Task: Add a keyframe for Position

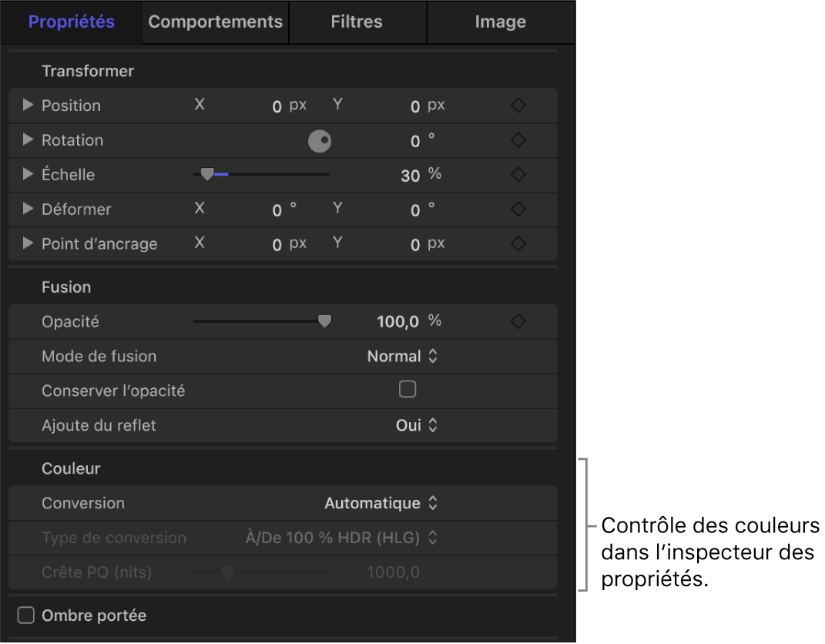Action: coord(518,106)
